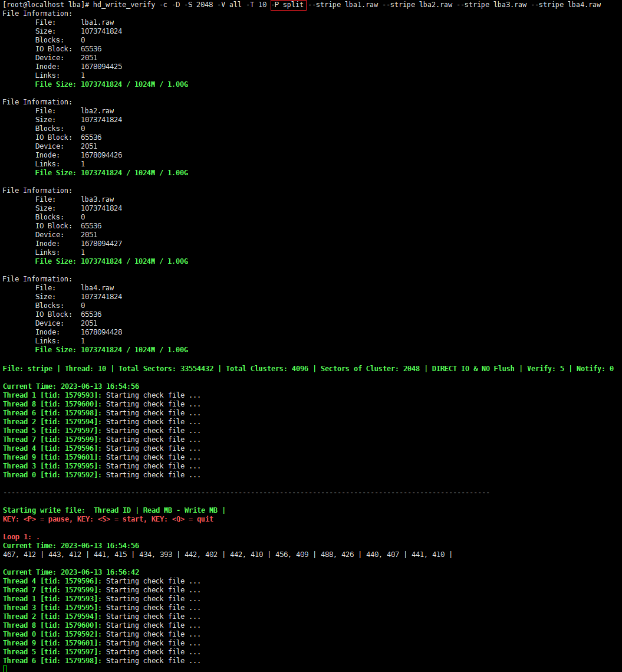Click 'Total Clusters: 4096' in summary line
The height and width of the screenshot is (672, 622).
pos(267,369)
